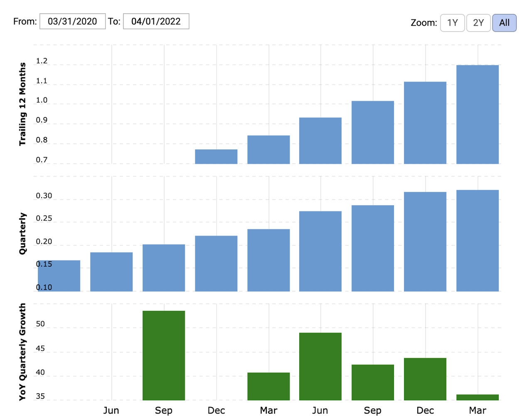
Task: Click the rightmost Mar Quarterly bar
Action: pyautogui.click(x=478, y=241)
